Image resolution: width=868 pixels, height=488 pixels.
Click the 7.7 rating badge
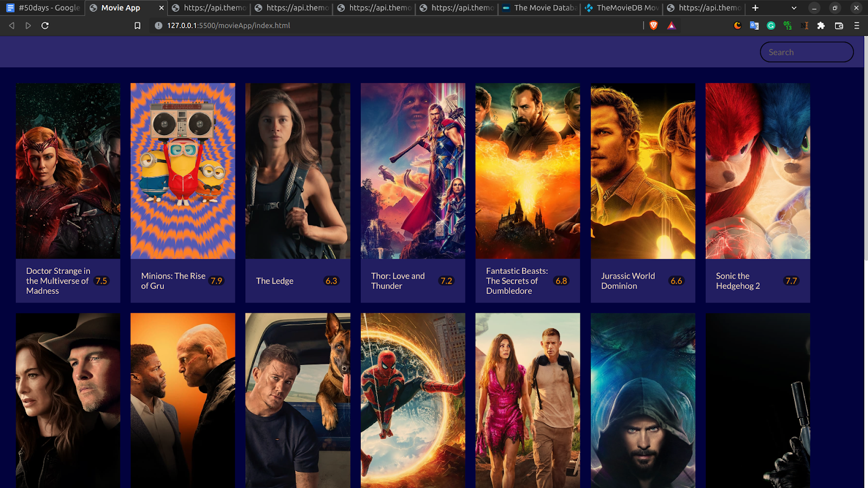click(x=792, y=281)
